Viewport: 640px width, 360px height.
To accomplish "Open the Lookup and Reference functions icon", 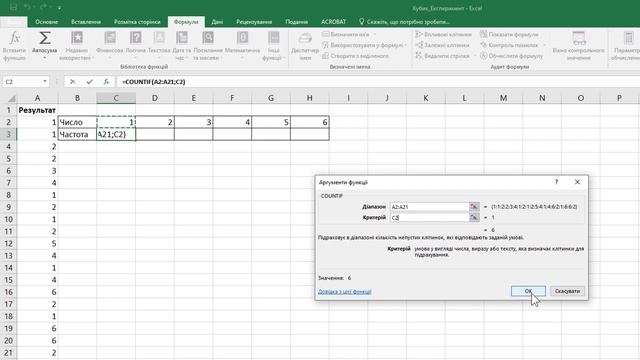I will pyautogui.click(x=208, y=38).
